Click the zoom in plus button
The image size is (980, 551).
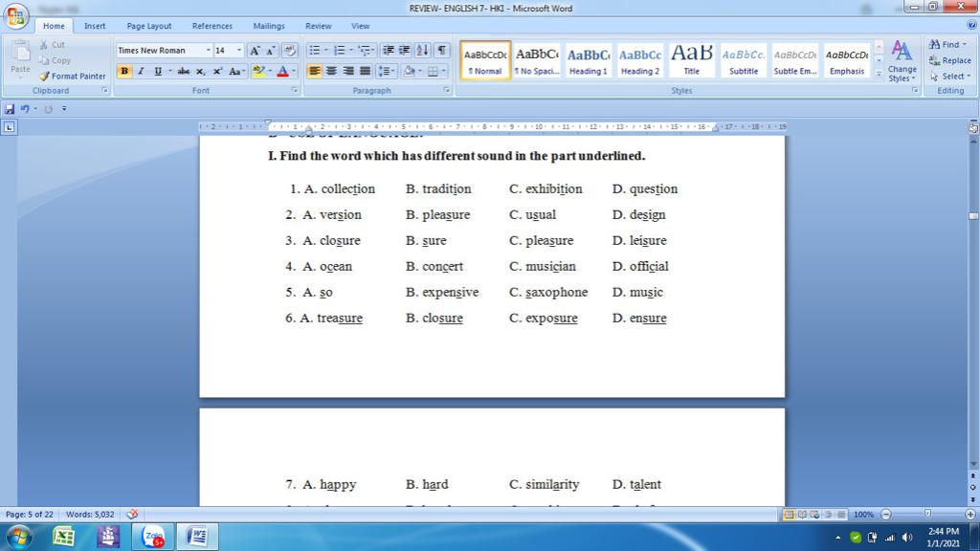click(x=970, y=514)
